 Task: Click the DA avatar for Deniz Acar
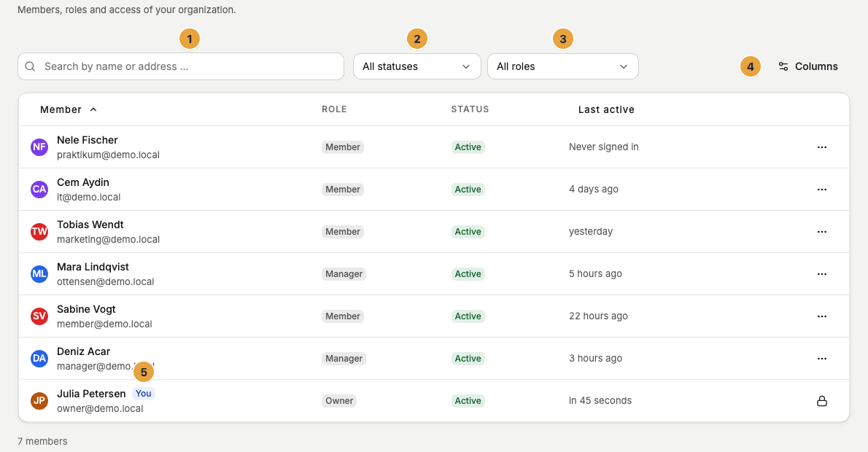click(x=39, y=359)
